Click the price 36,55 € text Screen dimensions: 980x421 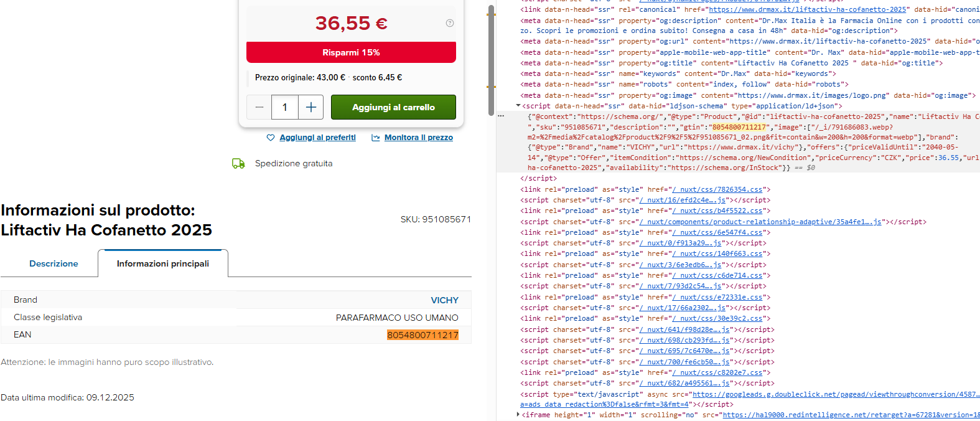tap(351, 23)
